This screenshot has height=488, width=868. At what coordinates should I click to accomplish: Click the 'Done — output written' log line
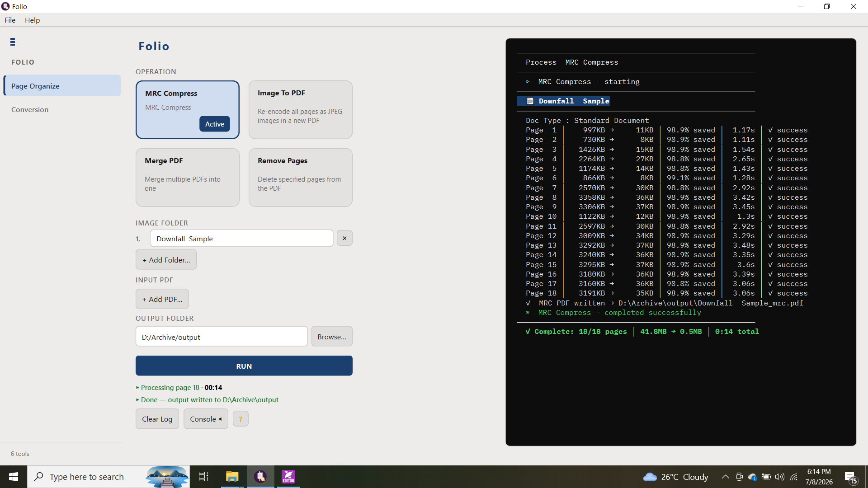click(x=207, y=399)
